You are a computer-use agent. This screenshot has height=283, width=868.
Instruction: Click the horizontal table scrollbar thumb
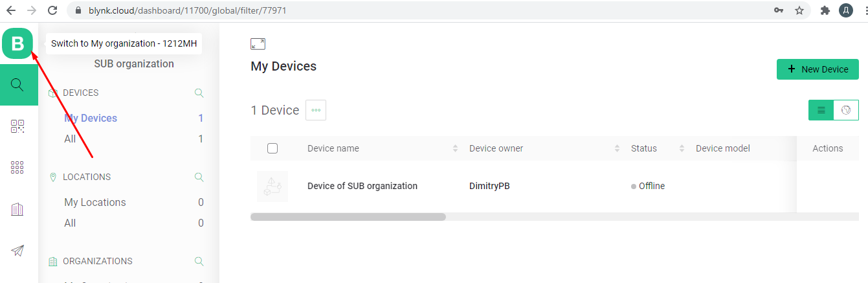pos(348,217)
